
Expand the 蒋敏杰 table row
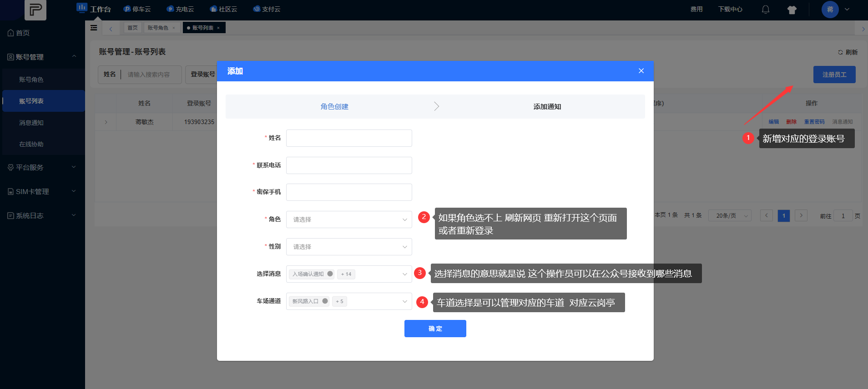tap(106, 122)
